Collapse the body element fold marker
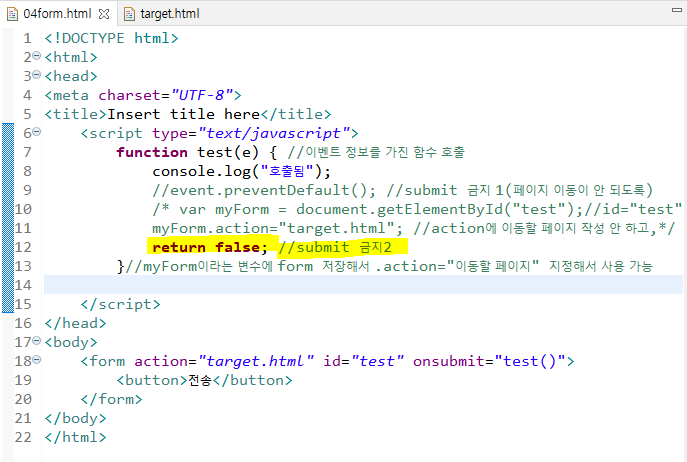 pyautogui.click(x=37, y=341)
